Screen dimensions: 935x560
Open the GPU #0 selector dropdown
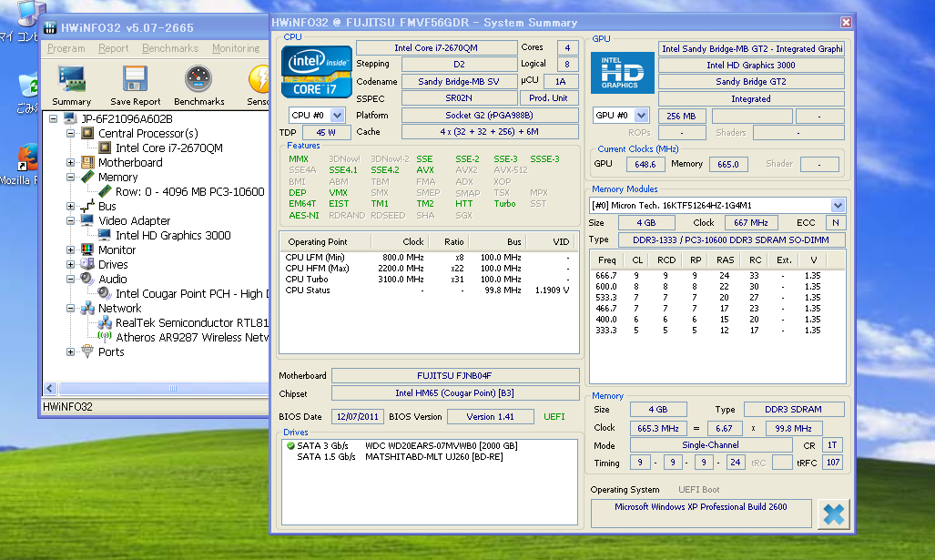pos(641,115)
